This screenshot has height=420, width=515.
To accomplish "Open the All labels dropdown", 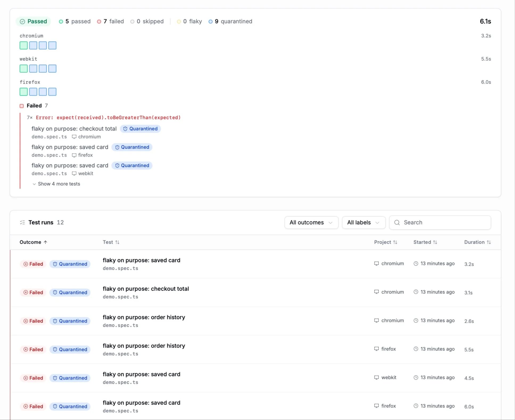I will pos(364,222).
